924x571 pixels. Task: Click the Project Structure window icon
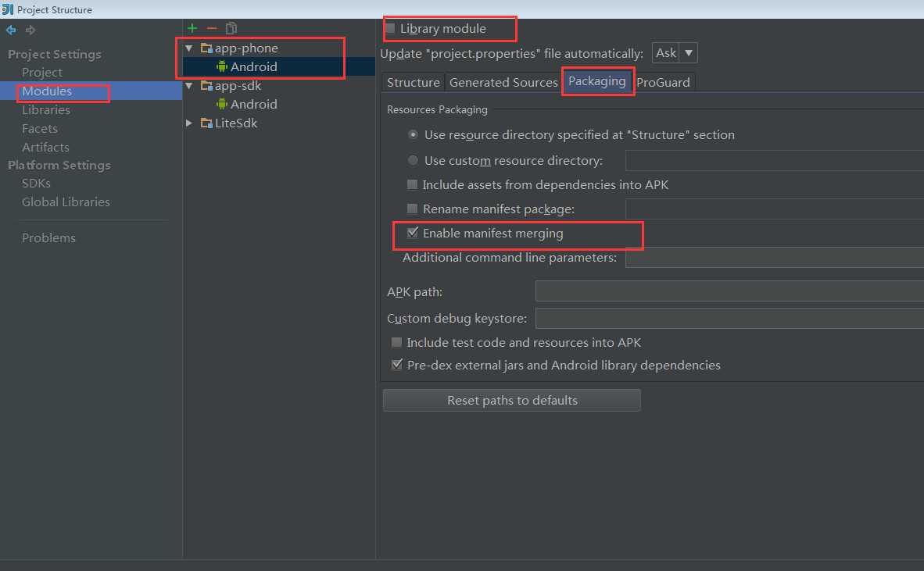click(8, 9)
